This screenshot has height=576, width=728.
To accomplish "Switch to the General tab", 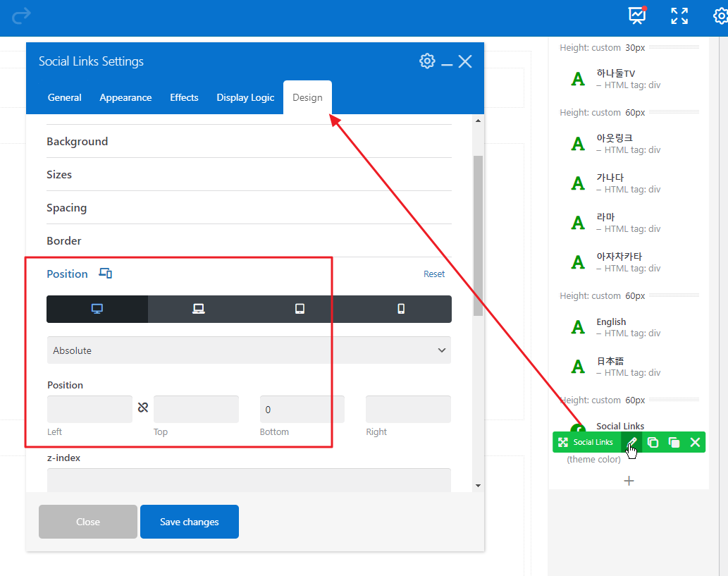I will 65,97.
